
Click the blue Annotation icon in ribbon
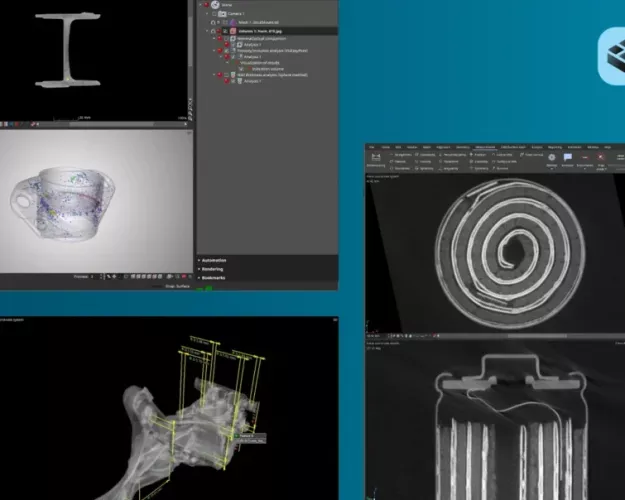coord(567,157)
